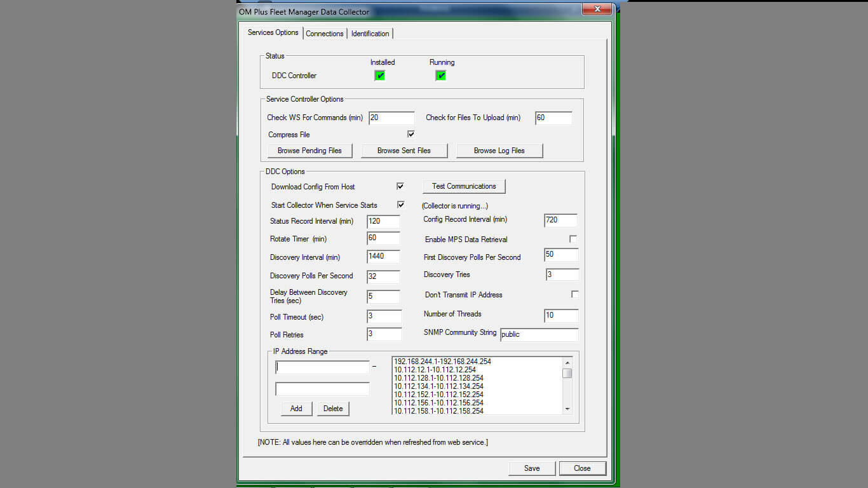868x488 pixels.
Task: Select the 10.112.128.1-10.112.128.254 range entry
Action: coord(438,378)
